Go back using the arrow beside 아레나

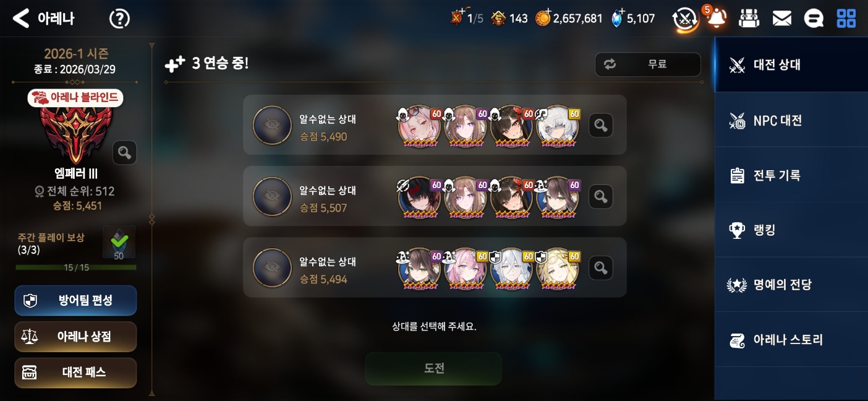point(21,19)
